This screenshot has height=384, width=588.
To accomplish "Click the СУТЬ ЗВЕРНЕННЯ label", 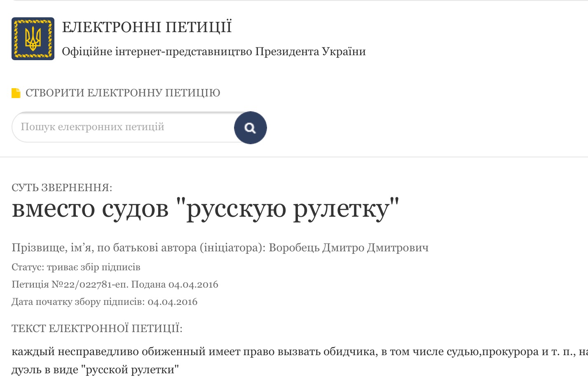I will (62, 188).
